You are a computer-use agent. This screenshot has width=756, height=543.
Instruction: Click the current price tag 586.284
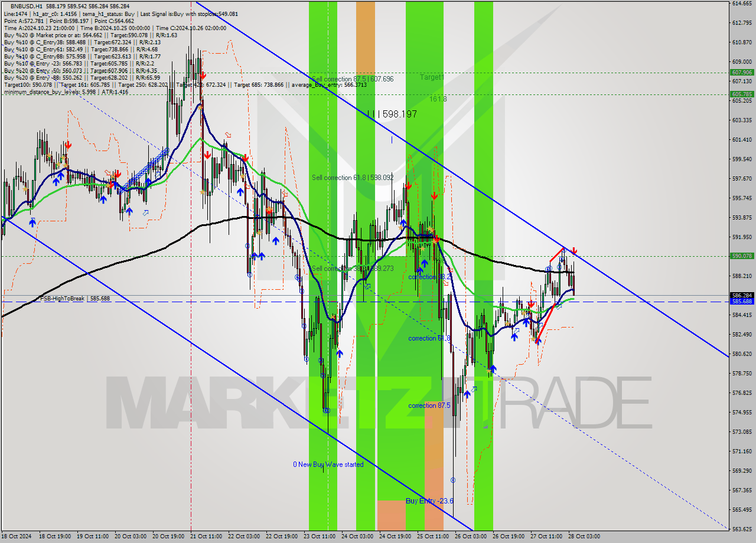pos(742,295)
